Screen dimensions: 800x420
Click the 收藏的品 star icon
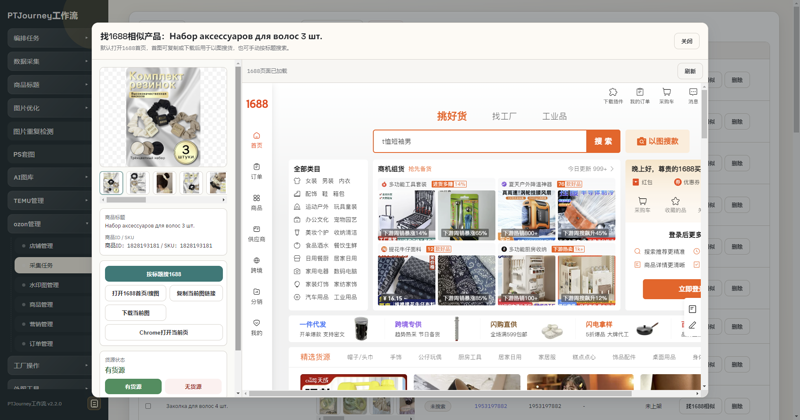pos(676,201)
